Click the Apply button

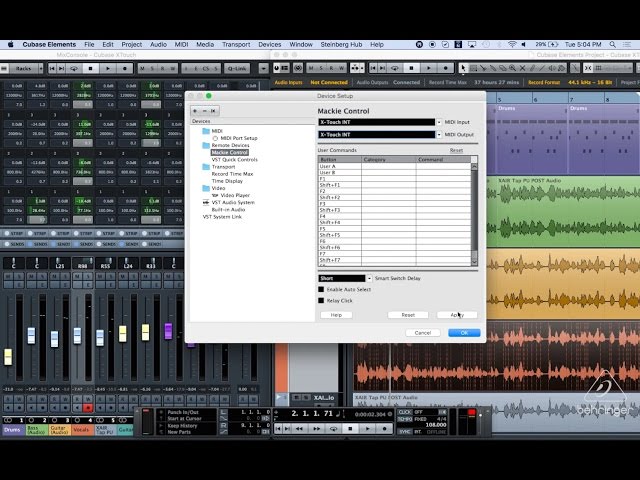(457, 315)
